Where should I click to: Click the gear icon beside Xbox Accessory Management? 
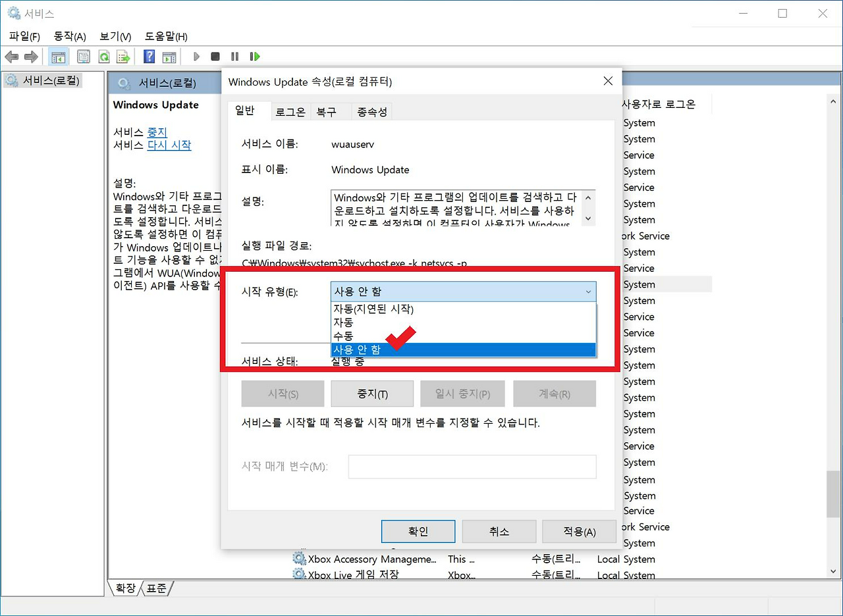coord(300,559)
